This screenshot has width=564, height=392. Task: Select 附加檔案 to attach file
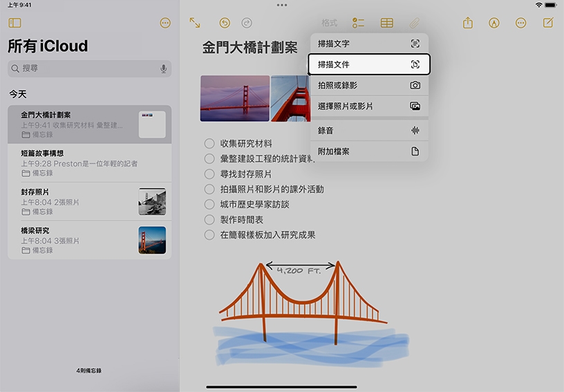pos(369,151)
